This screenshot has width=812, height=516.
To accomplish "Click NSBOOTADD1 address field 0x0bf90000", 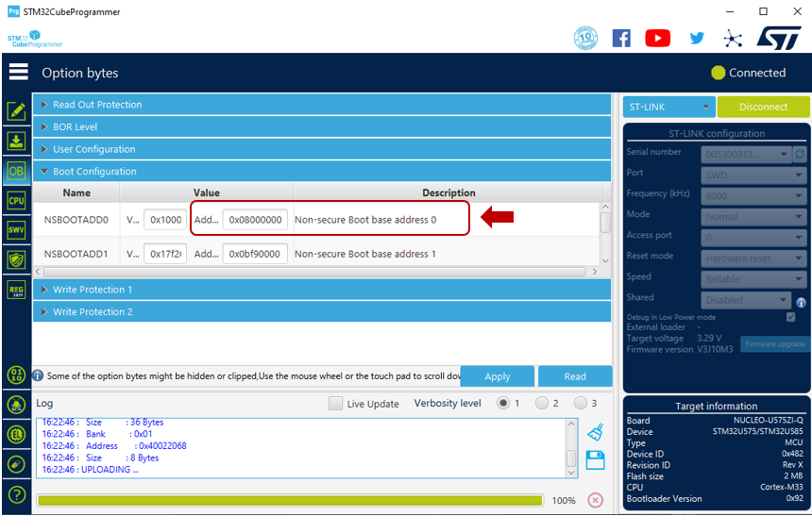I will 255,254.
